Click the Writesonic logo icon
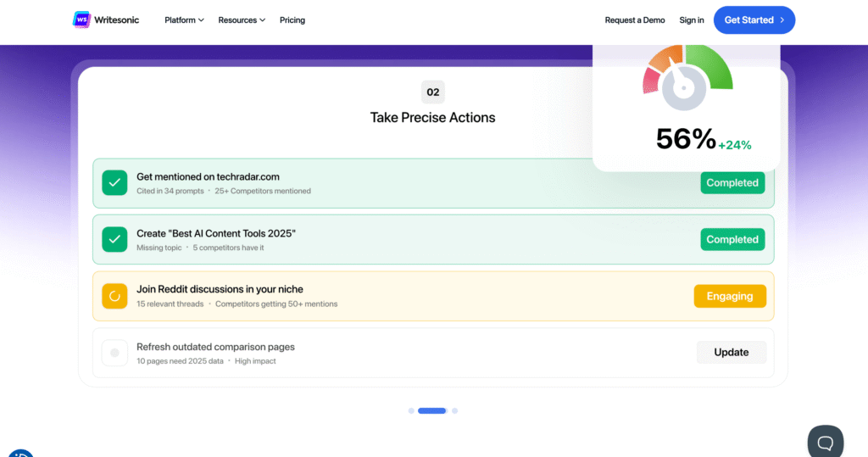Screen dimensions: 868x457 point(81,20)
